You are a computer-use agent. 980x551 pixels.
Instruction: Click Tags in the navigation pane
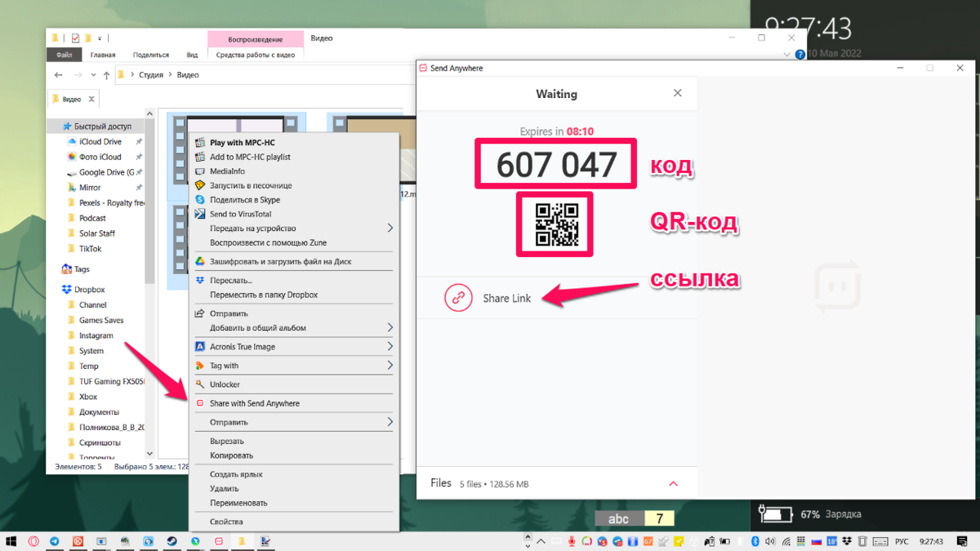82,269
